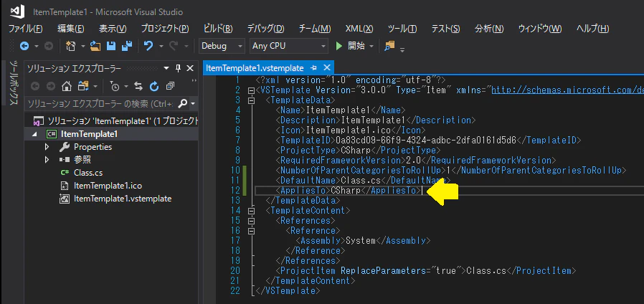This screenshot has width=644, height=304.
Task: Click Solution Explorer's Back icon
Action: coord(35,86)
